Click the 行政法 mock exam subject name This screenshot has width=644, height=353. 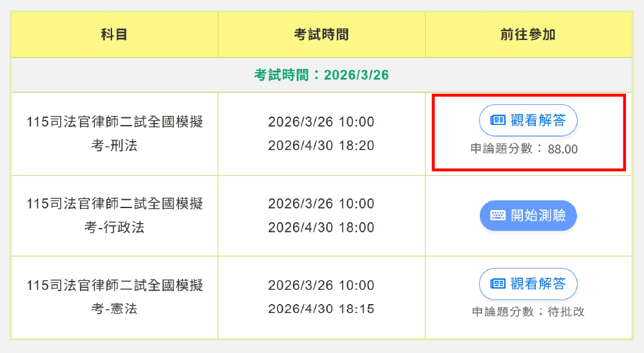(115, 216)
